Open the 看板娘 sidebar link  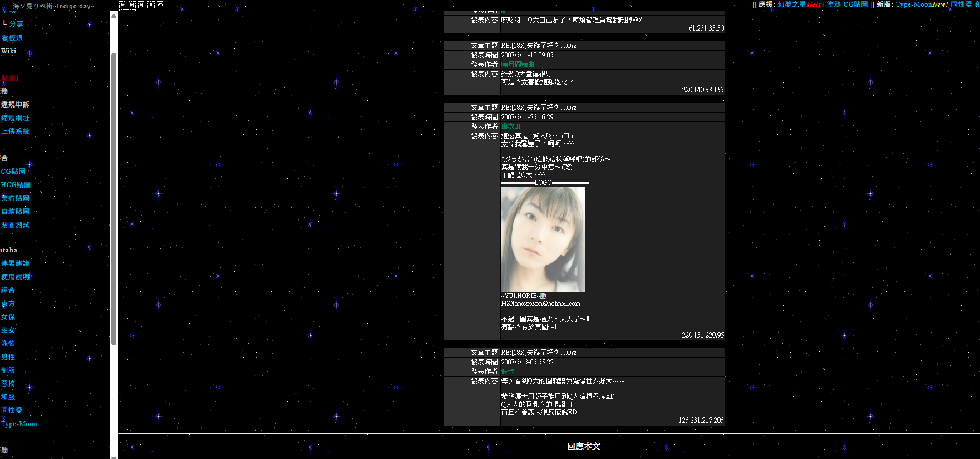click(x=12, y=38)
